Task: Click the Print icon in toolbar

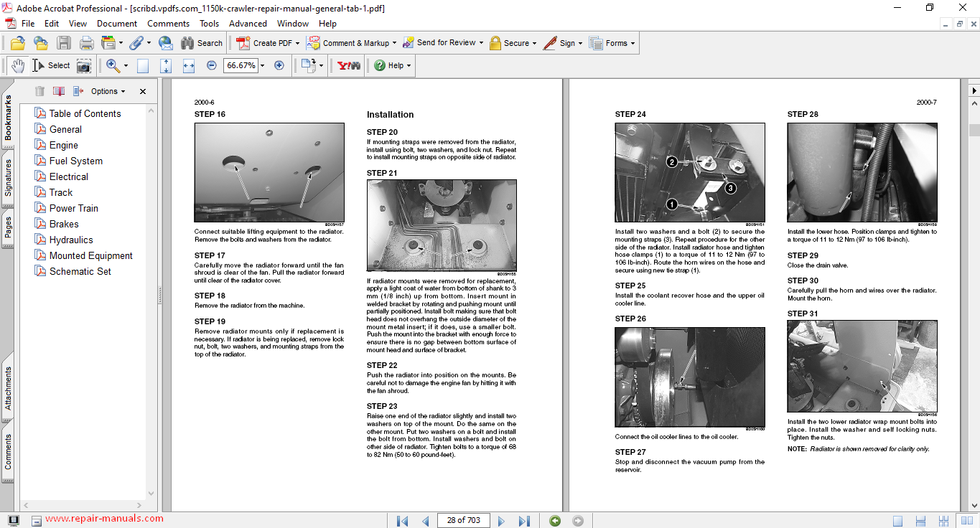Action: [x=87, y=43]
